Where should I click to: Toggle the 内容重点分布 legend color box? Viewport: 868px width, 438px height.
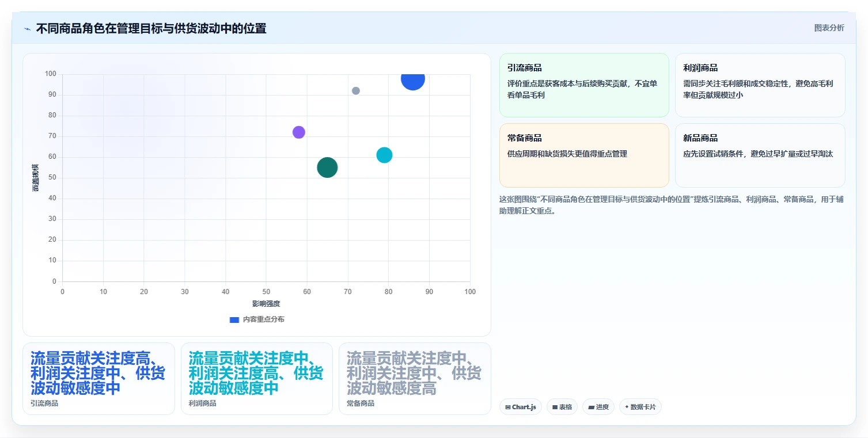234,319
